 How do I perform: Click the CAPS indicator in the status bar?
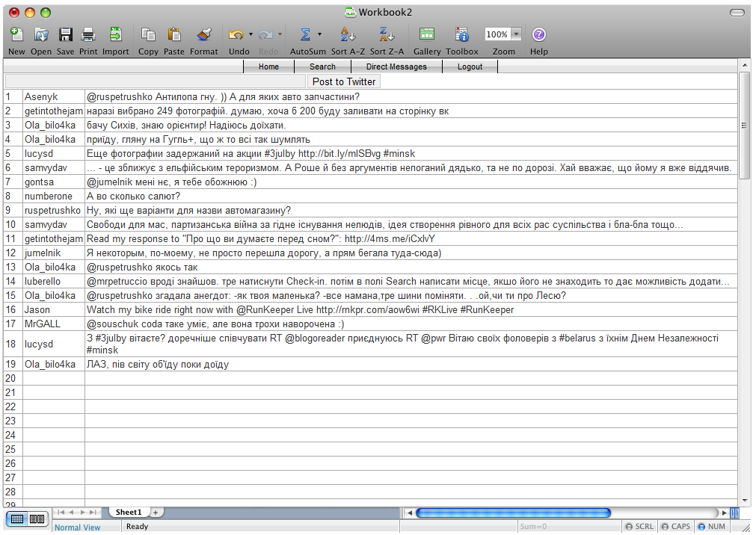(675, 526)
